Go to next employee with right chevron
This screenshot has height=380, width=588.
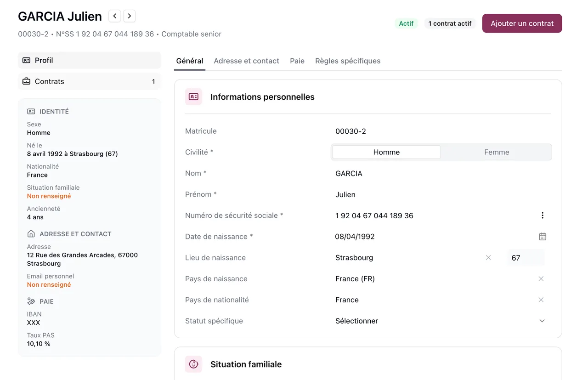130,16
